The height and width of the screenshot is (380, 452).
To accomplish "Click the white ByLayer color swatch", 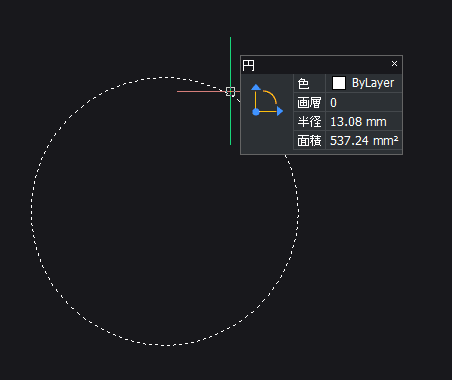I will click(339, 83).
